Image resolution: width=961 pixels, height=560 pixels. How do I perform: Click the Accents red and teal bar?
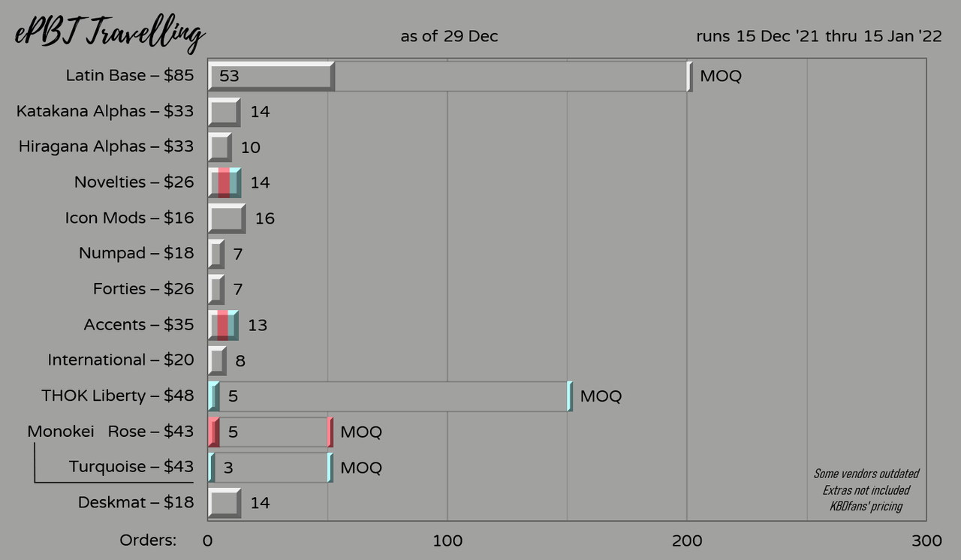[x=223, y=325]
